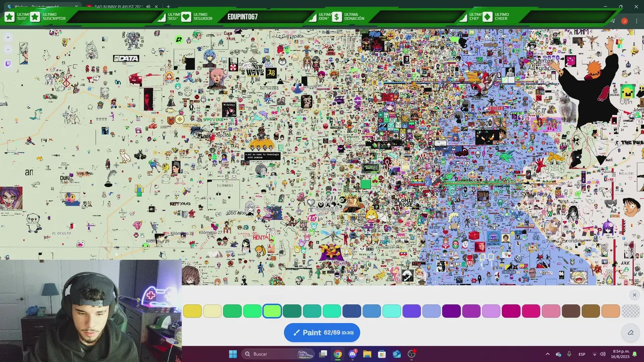Choose the selected light green swatch

pos(272,311)
